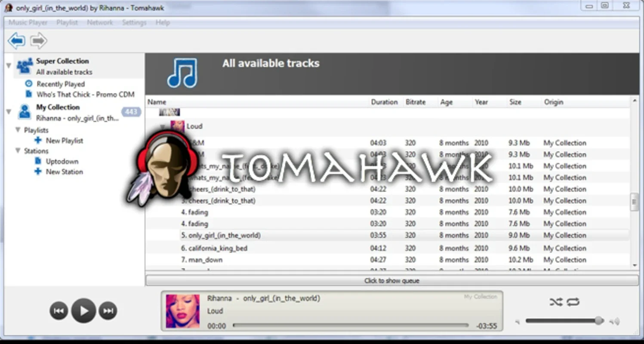This screenshot has height=344, width=644.
Task: Click the Loud album cover in player bar
Action: [x=183, y=311]
